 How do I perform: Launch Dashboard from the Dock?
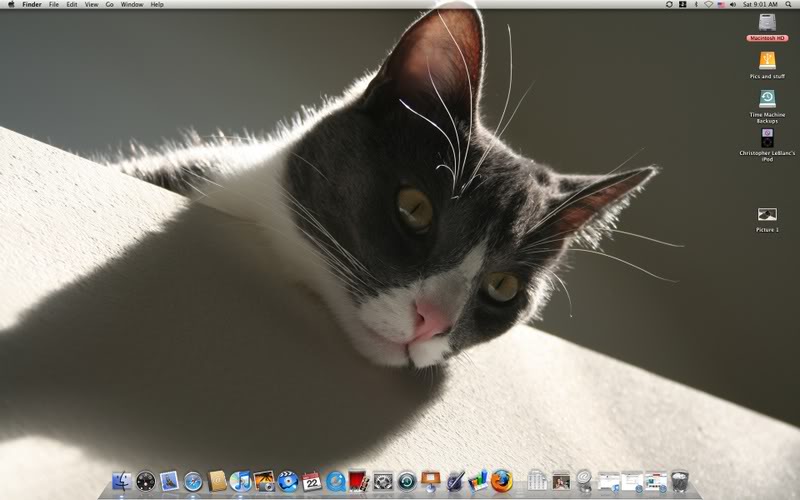pyautogui.click(x=146, y=481)
